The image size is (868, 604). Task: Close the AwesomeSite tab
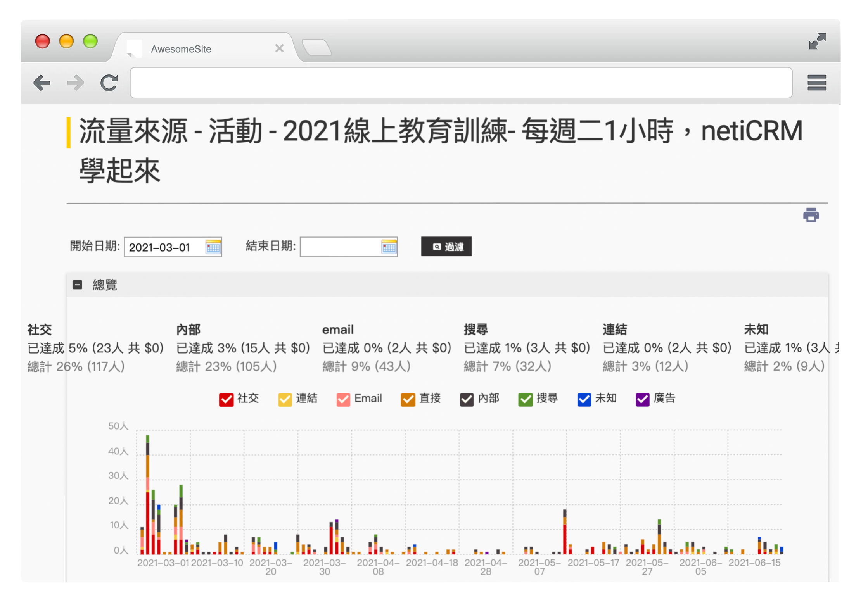(x=279, y=48)
